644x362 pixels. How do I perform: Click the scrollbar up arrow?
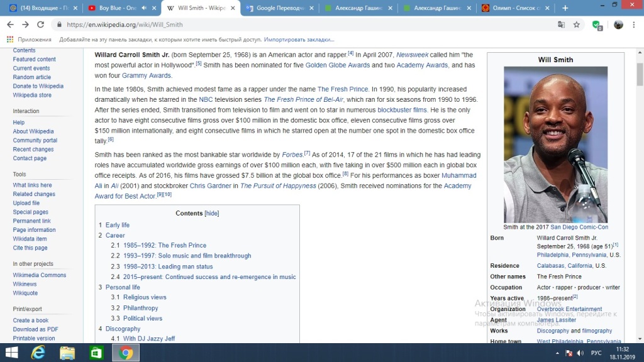(640, 53)
